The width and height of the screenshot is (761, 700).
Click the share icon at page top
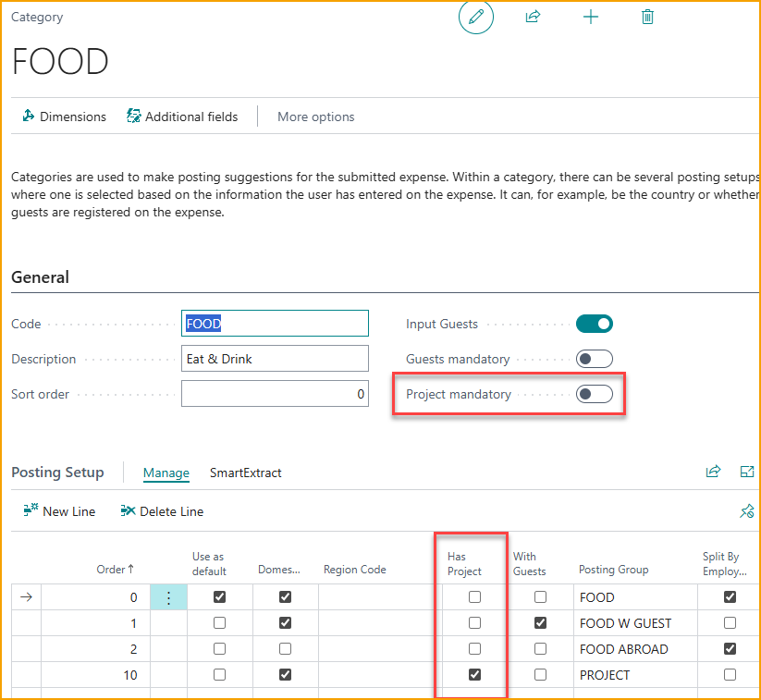tap(533, 17)
